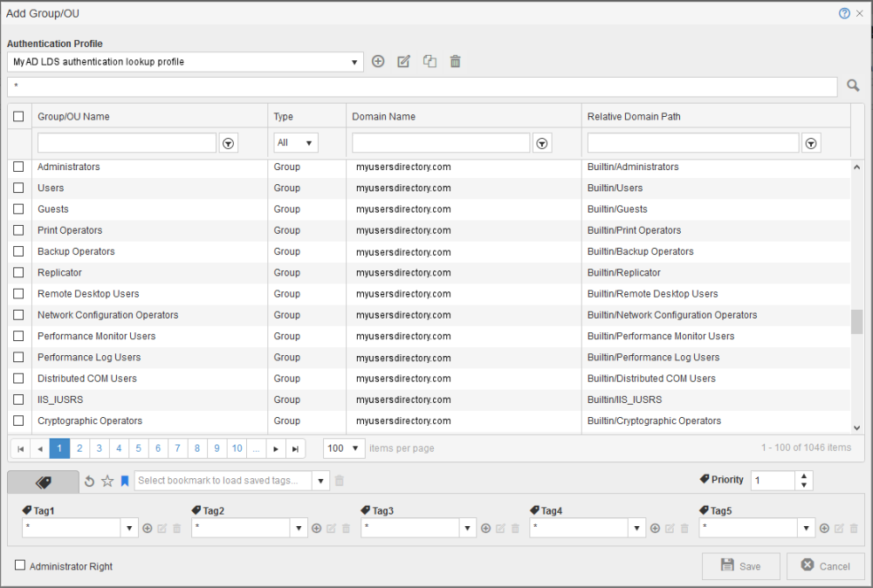
Task: Select the Backup Operators checkbox
Action: (x=18, y=251)
